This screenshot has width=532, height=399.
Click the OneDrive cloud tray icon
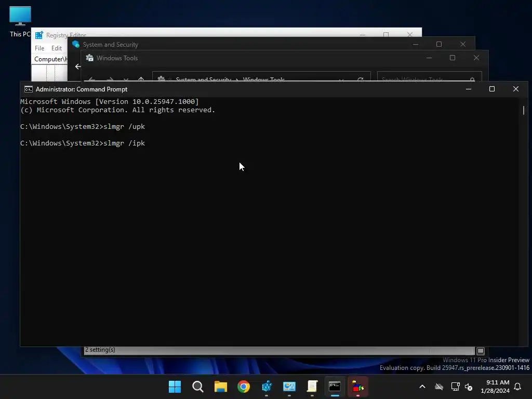tap(439, 387)
